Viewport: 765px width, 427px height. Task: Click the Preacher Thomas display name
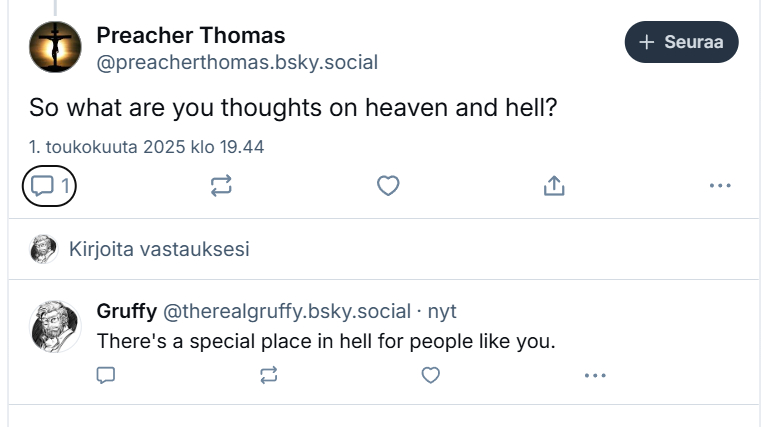pyautogui.click(x=190, y=35)
